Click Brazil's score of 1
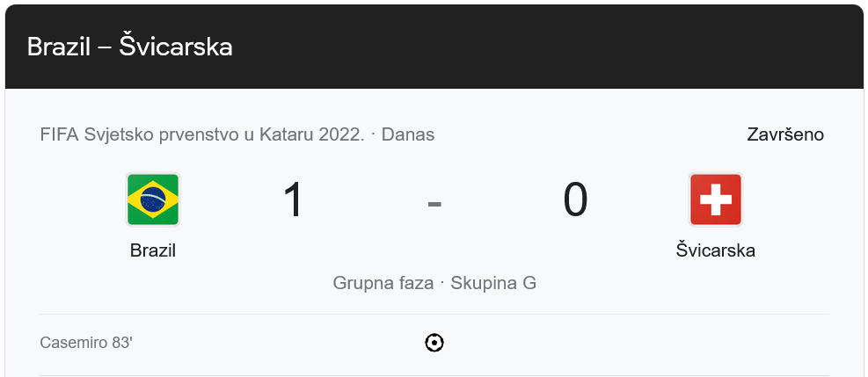Image resolution: width=868 pixels, height=377 pixels. (x=293, y=199)
